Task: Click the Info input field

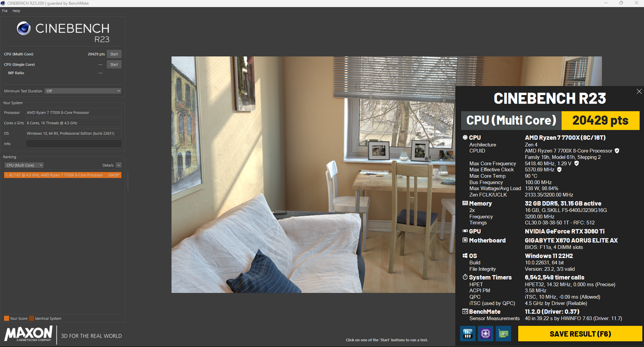Action: pyautogui.click(x=73, y=143)
